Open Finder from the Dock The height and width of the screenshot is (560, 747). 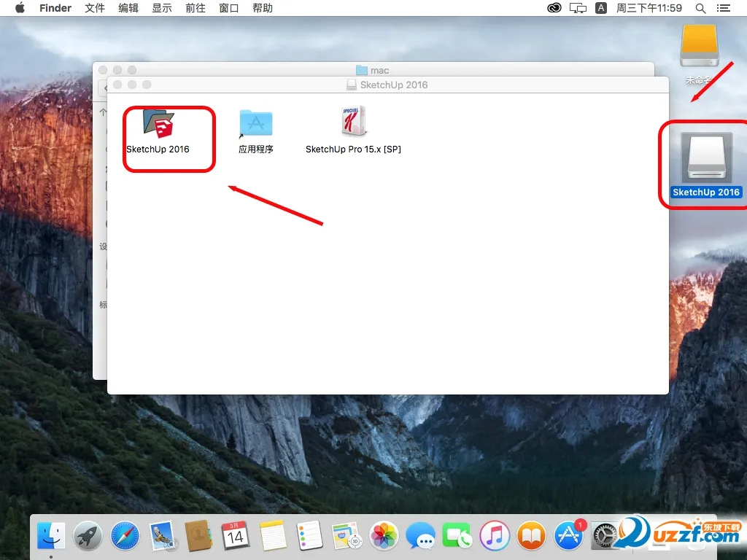pos(51,536)
